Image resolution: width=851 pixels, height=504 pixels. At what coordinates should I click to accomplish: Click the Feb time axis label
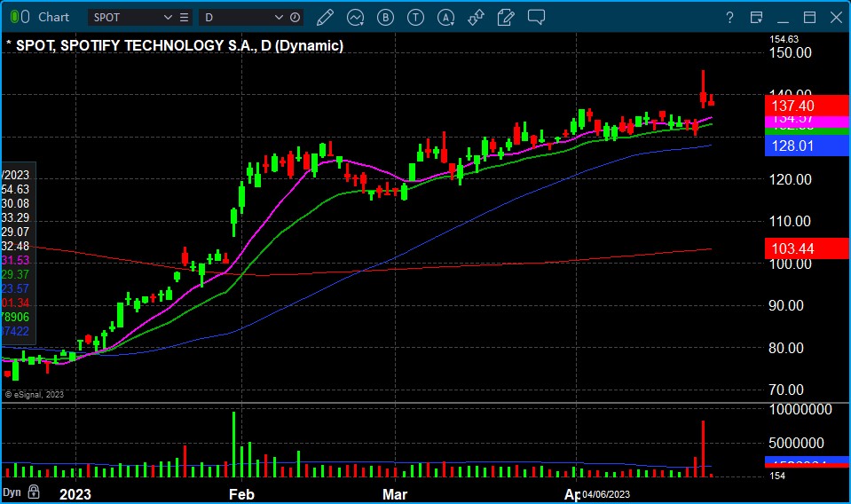point(241,494)
